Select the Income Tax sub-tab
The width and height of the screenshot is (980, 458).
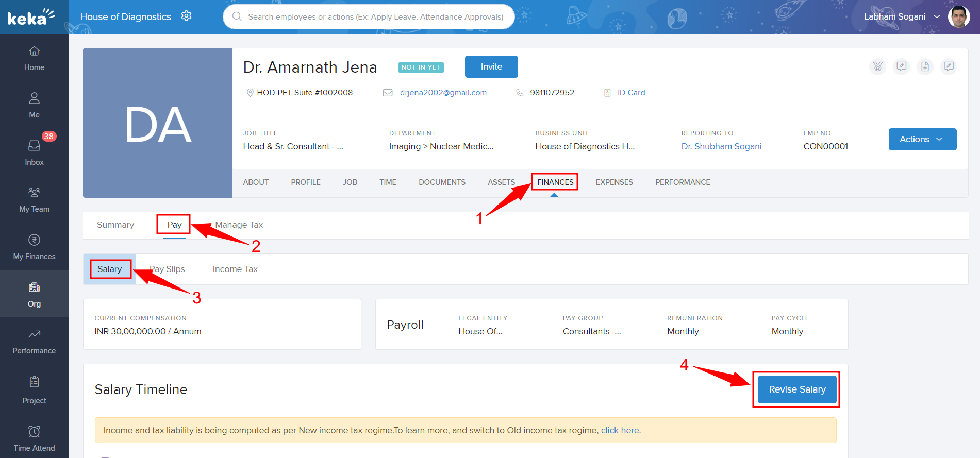(235, 269)
